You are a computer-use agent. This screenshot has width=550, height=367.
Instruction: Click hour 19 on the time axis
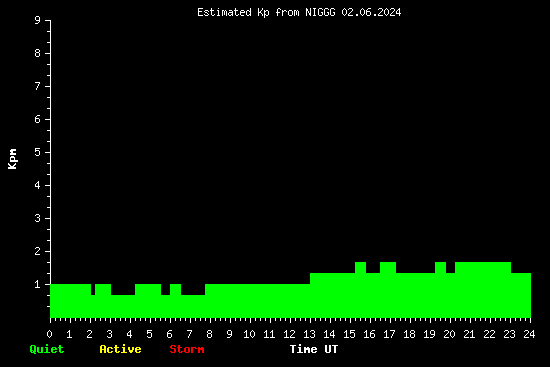click(x=429, y=334)
